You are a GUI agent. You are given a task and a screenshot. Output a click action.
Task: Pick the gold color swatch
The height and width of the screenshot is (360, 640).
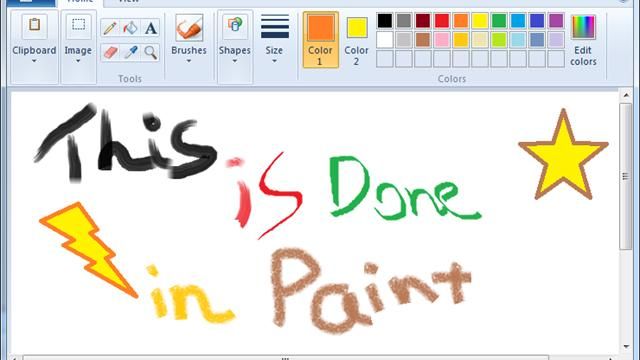coord(461,40)
